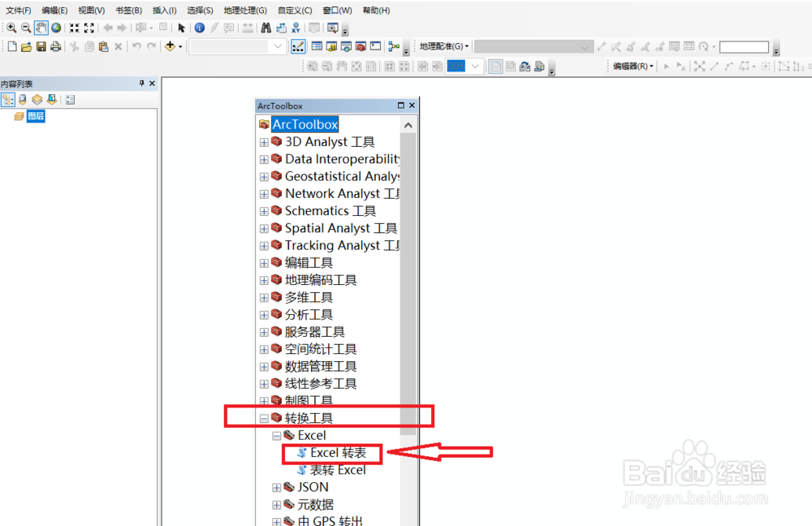Open the 地理配准(G) dropdown
This screenshot has height=526, width=812.
tap(444, 46)
